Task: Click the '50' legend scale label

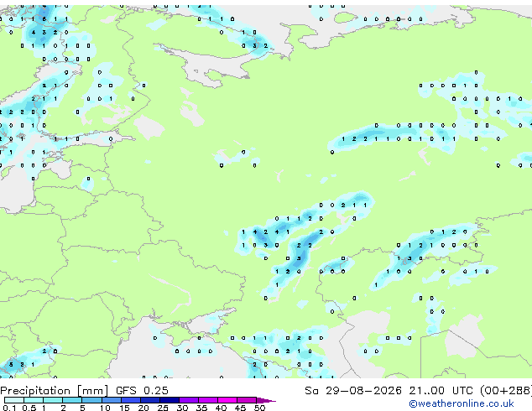Action: [260, 408]
